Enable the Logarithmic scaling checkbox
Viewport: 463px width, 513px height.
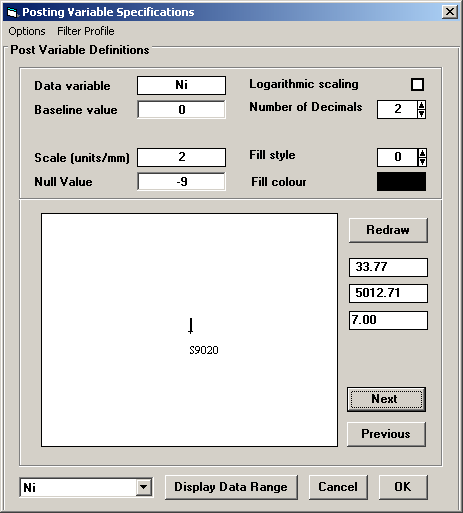point(417,84)
